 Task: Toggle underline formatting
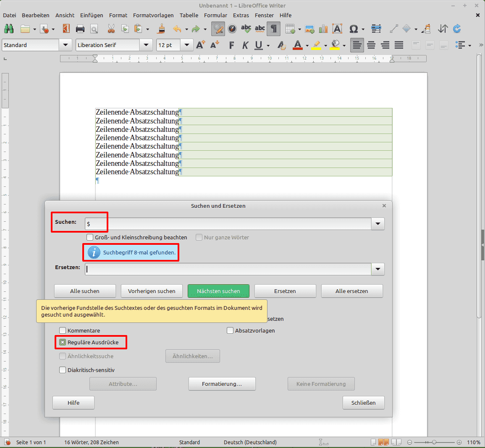coord(259,45)
